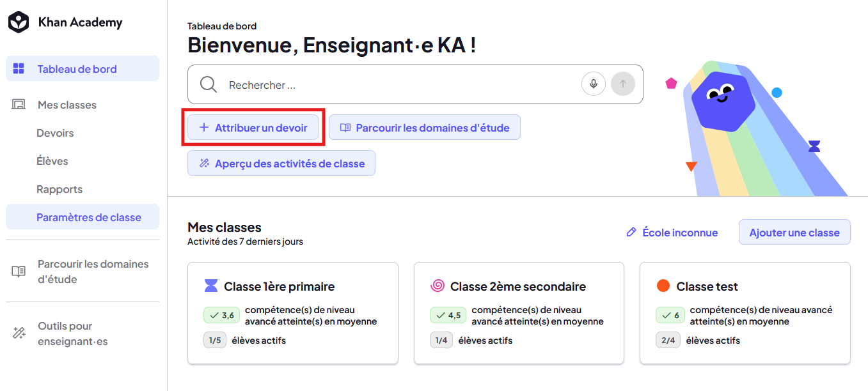Click the magic wand icon for Outils pour enseignant·es
Screen dimensions: 868x391
[19, 333]
